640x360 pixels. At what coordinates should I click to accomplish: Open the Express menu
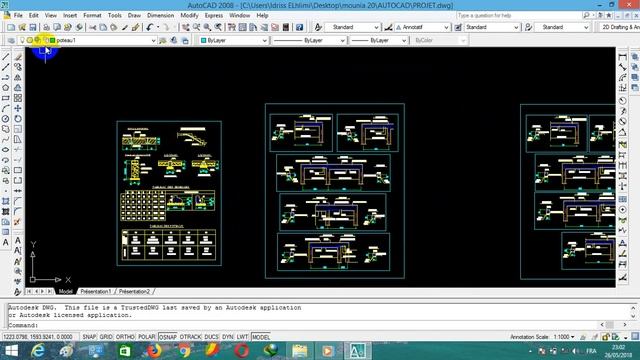tap(214, 16)
